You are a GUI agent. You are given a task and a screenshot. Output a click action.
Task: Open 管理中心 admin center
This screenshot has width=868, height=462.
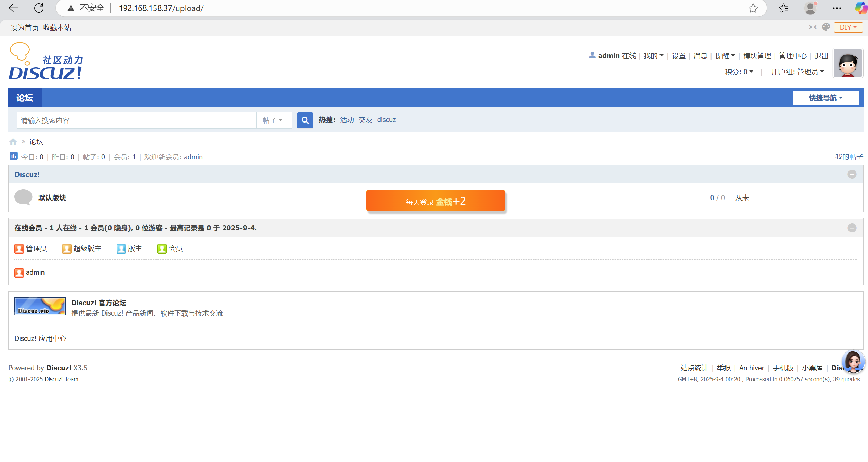click(x=792, y=56)
